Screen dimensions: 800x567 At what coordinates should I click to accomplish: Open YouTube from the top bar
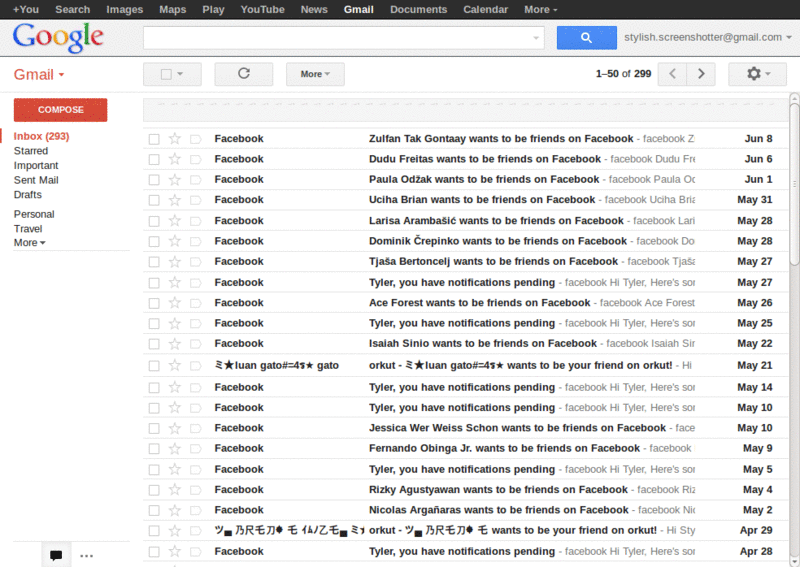click(262, 9)
